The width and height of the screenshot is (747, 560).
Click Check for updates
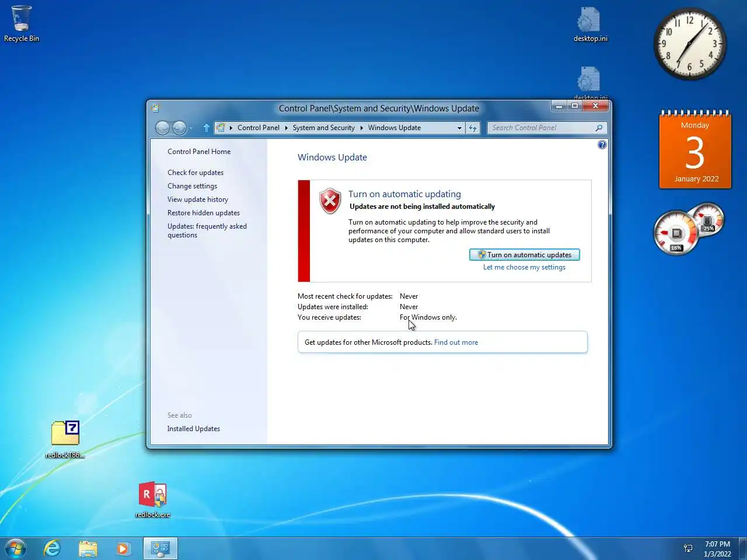196,173
